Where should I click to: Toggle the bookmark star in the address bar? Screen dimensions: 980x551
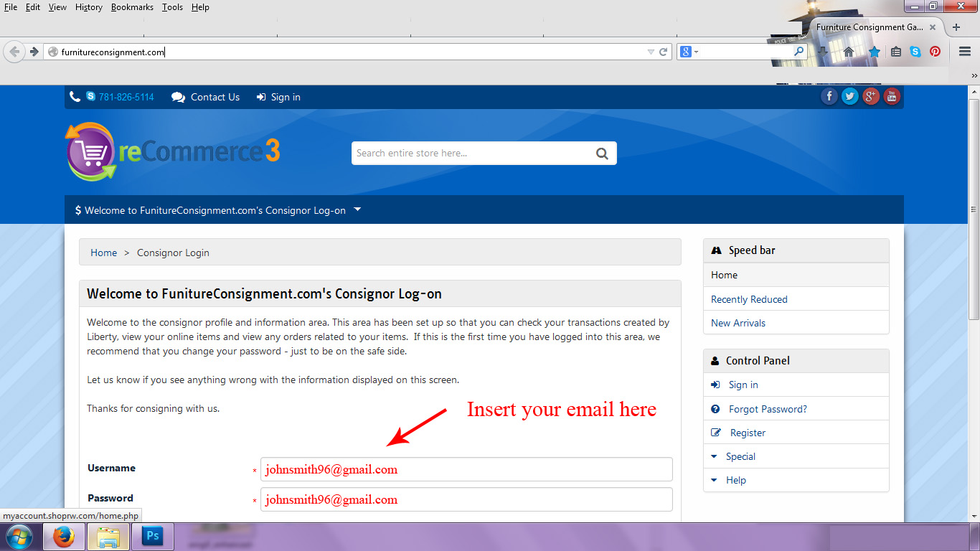[875, 51]
